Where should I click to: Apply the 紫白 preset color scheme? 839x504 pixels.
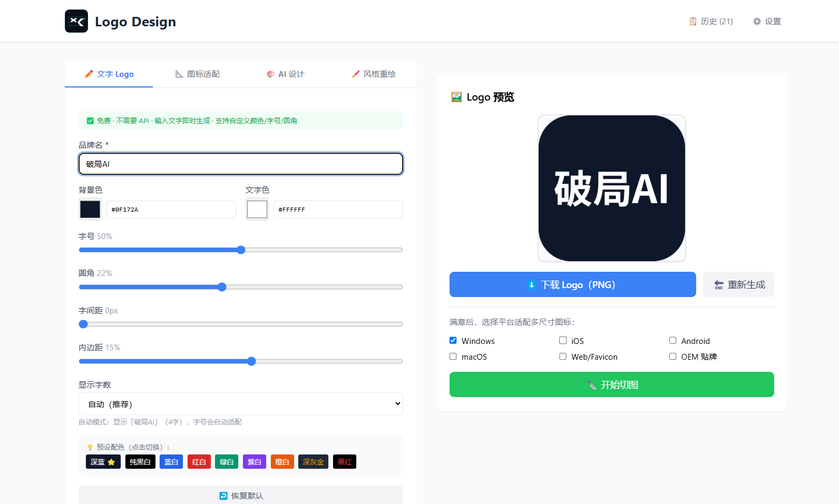coord(255,462)
